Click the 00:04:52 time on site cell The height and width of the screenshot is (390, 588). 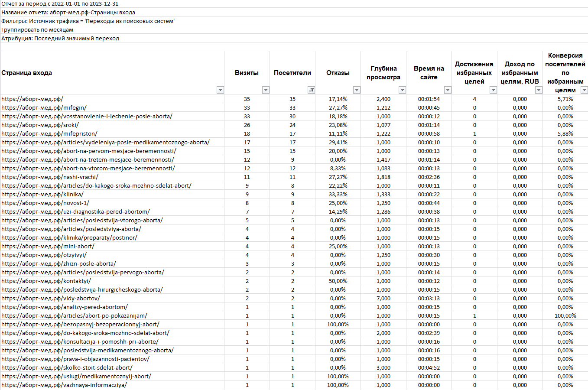coord(429,368)
